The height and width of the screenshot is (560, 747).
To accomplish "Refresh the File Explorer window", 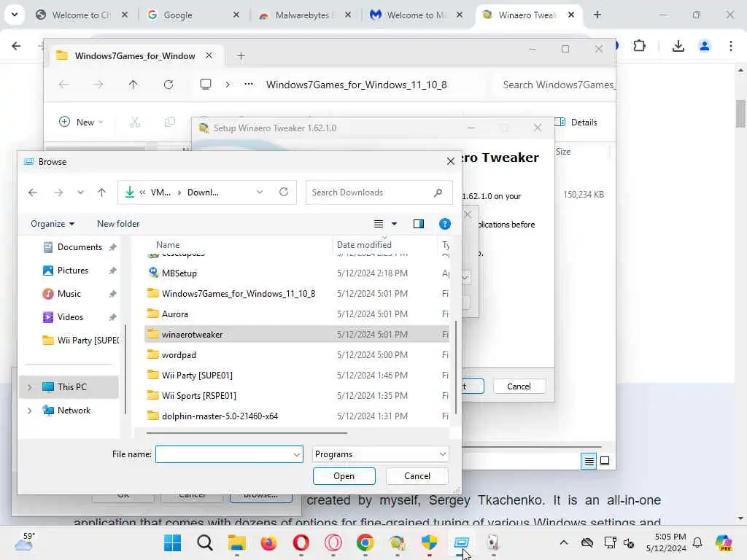I will pos(169,85).
